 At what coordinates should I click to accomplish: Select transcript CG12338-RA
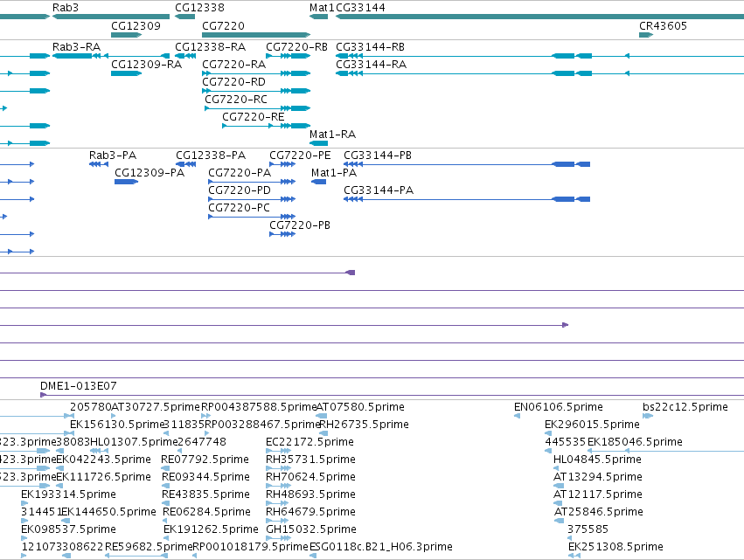coord(210,47)
